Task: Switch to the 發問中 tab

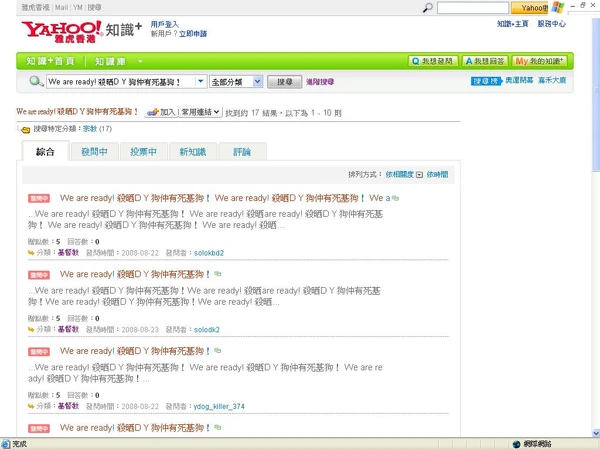Action: [94, 152]
